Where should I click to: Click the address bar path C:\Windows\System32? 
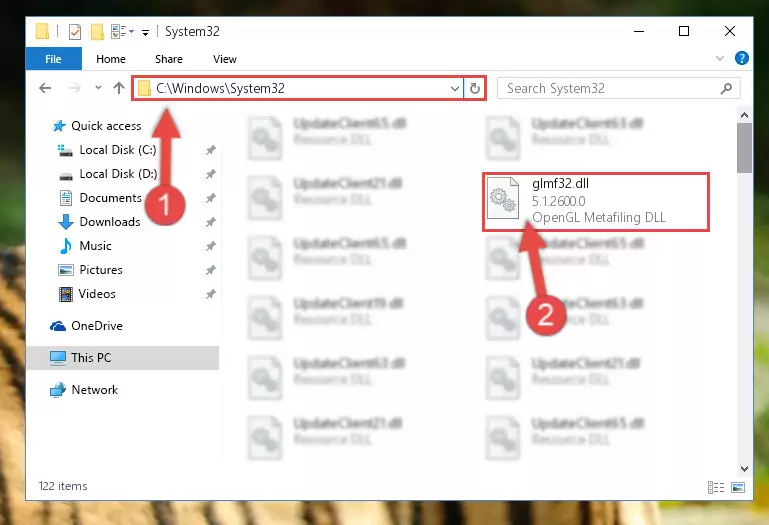coord(220,88)
